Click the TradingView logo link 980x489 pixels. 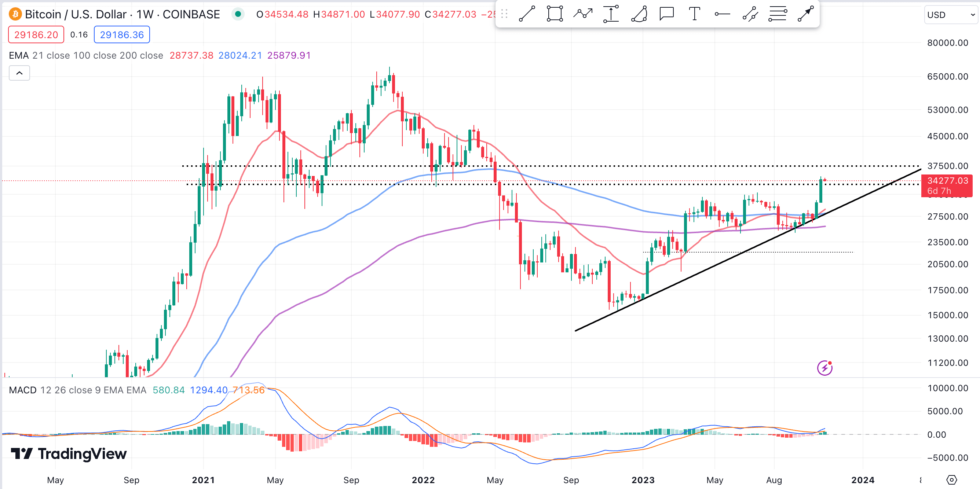[x=69, y=454]
